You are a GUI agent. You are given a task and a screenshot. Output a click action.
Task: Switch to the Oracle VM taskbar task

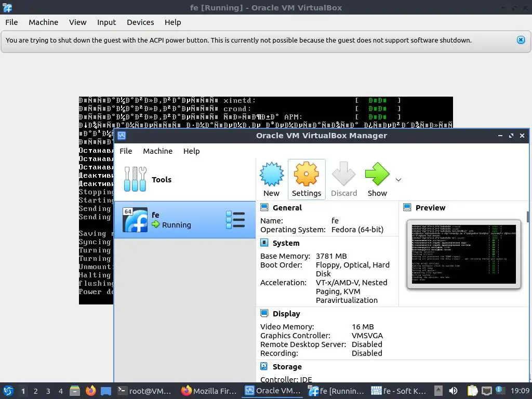point(273,391)
